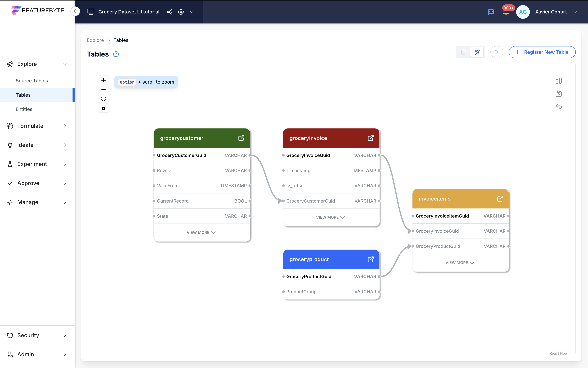Viewport: 588px width, 368px height.
Task: Click the share icon beside catalog name
Action: point(170,12)
